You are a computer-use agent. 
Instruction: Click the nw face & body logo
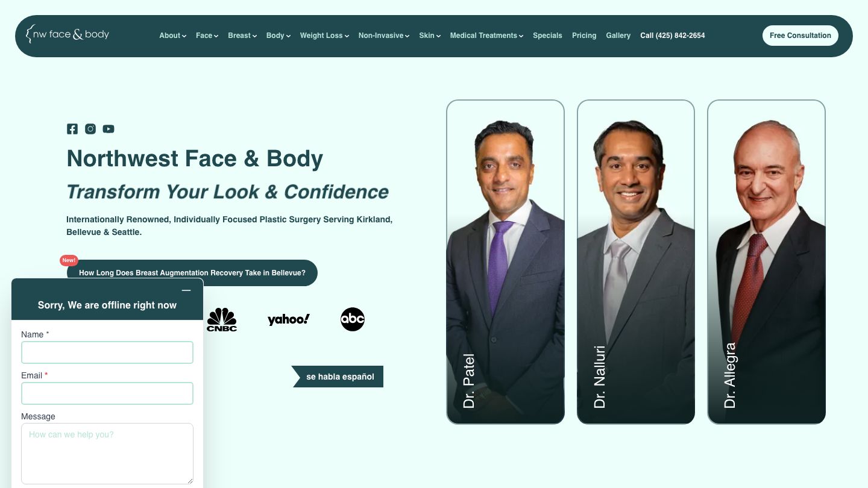(x=68, y=34)
